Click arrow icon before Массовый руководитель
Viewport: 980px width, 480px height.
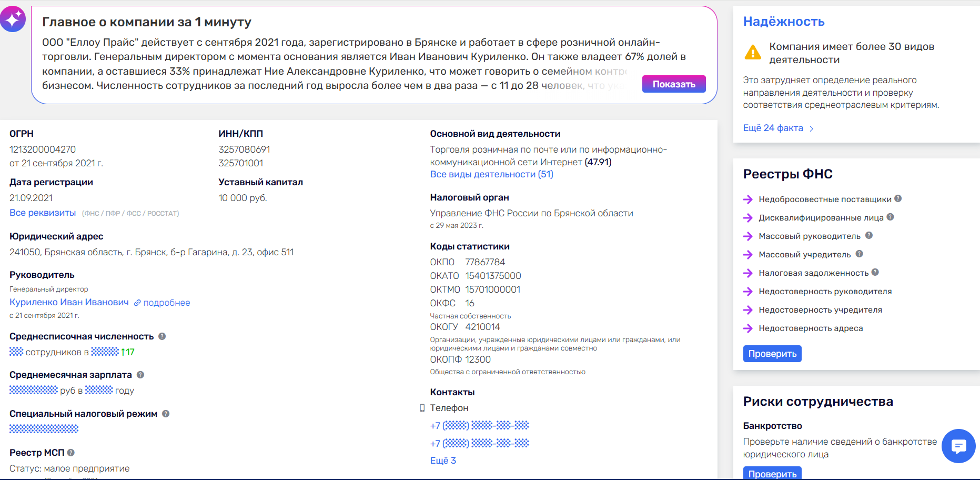pos(748,236)
